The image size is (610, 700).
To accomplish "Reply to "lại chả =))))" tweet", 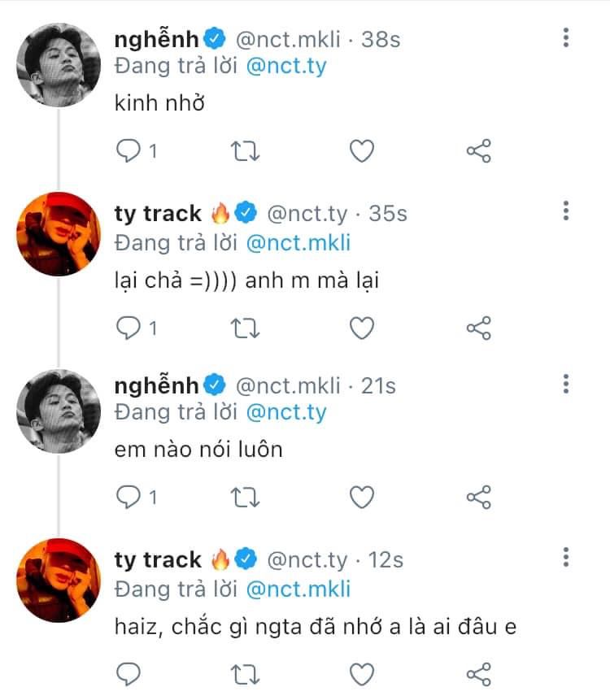I will pos(129,328).
